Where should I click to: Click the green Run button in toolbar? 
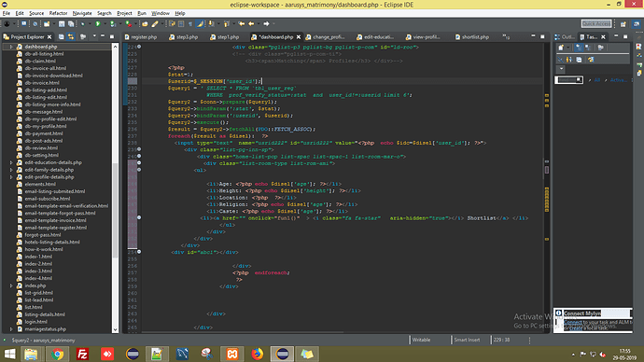98,24
